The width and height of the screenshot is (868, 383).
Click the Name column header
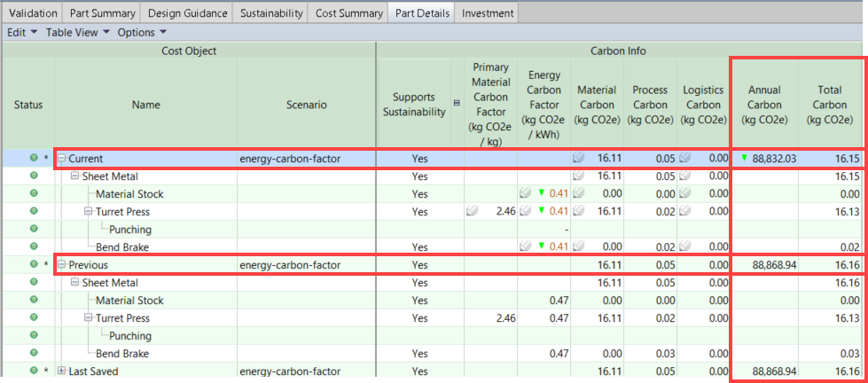pos(146,105)
